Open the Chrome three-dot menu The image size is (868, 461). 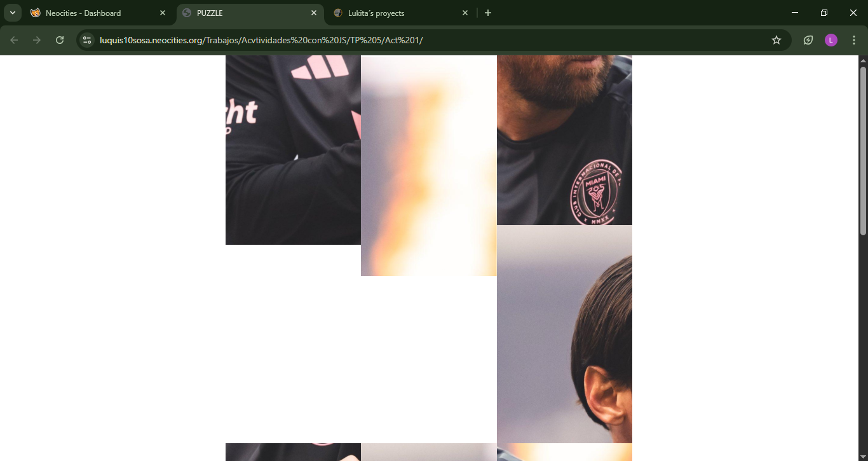click(854, 40)
